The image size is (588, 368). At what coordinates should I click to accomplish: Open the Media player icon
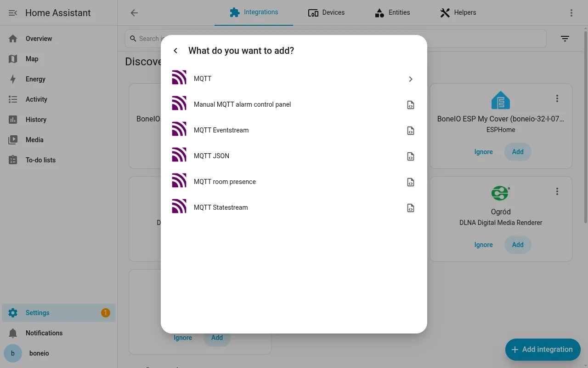13,140
